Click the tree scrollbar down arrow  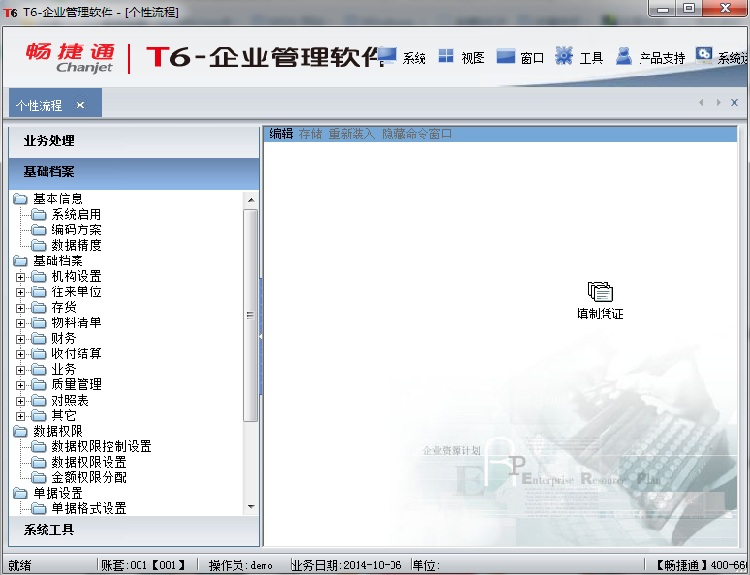[251, 507]
